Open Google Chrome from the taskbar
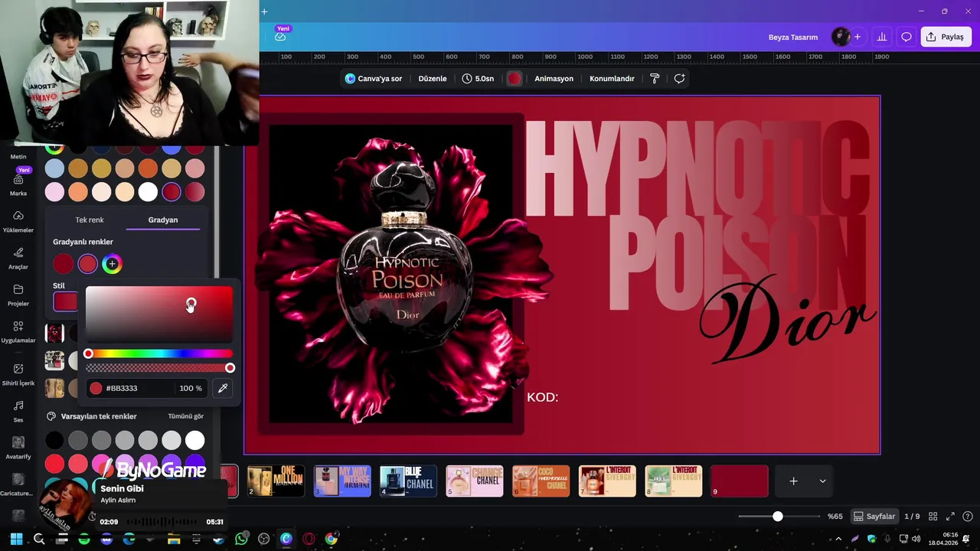Screen dimensions: 980x551 click(331, 539)
